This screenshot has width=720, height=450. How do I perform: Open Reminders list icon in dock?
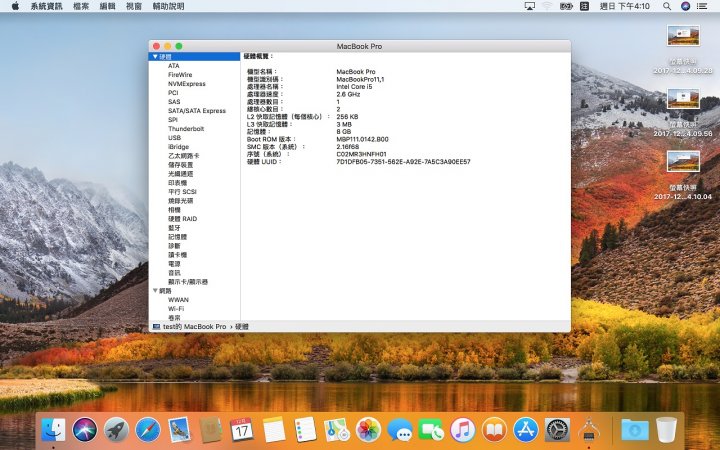[305, 430]
